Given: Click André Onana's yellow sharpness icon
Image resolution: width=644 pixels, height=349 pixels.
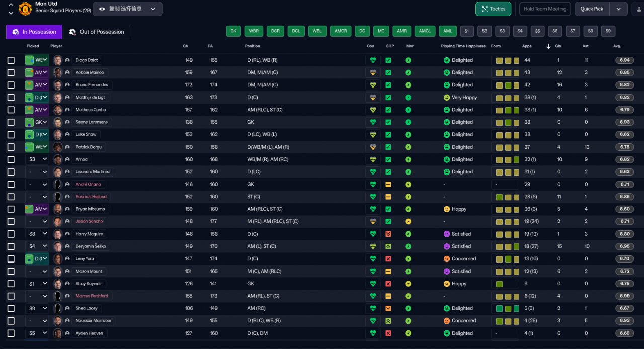Looking at the screenshot, I should click(x=388, y=184).
